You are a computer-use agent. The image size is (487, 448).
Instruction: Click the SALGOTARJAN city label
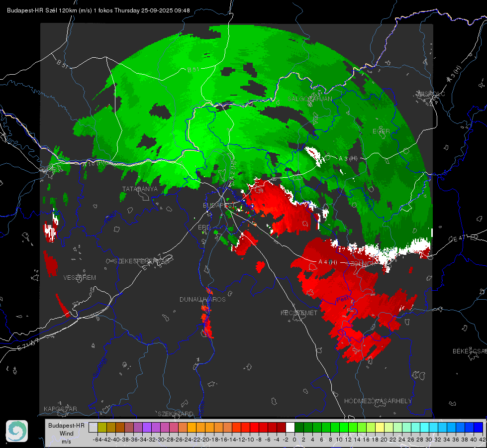310,99
